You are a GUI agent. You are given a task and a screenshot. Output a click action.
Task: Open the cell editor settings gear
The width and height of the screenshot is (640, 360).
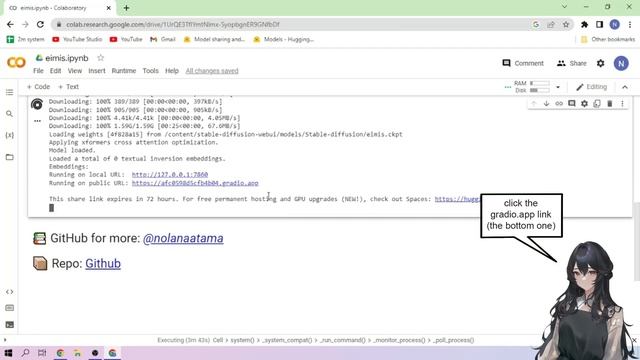tap(584, 104)
